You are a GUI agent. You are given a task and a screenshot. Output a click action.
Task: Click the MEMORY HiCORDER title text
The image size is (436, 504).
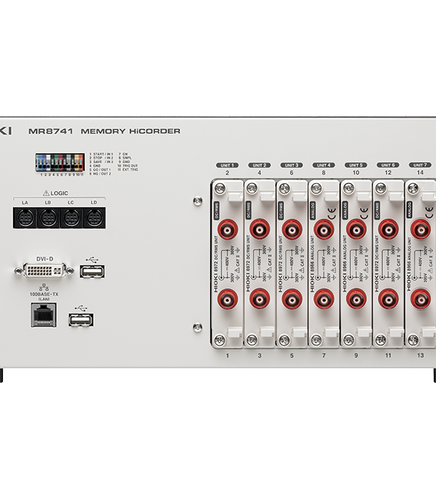point(131,131)
